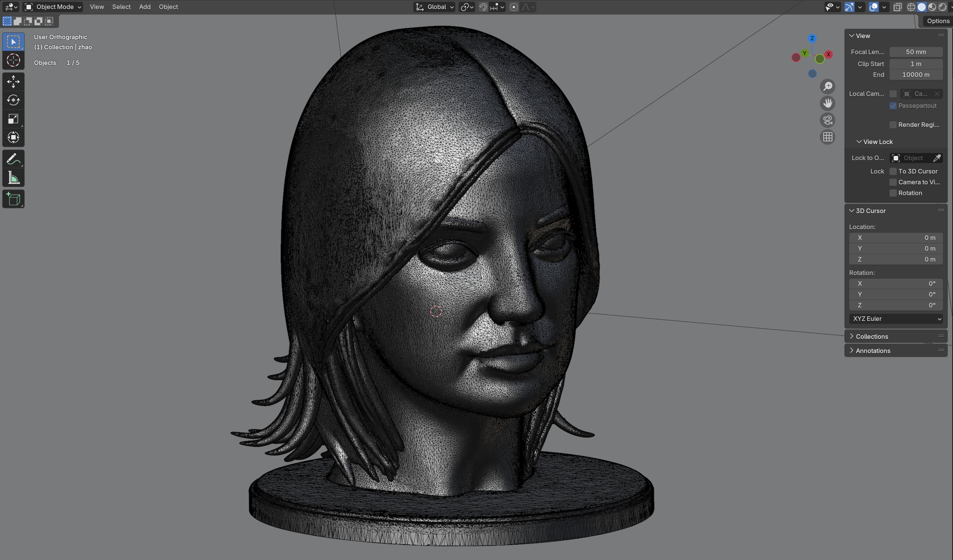The image size is (953, 560).
Task: Open the Add menu
Action: (x=144, y=7)
